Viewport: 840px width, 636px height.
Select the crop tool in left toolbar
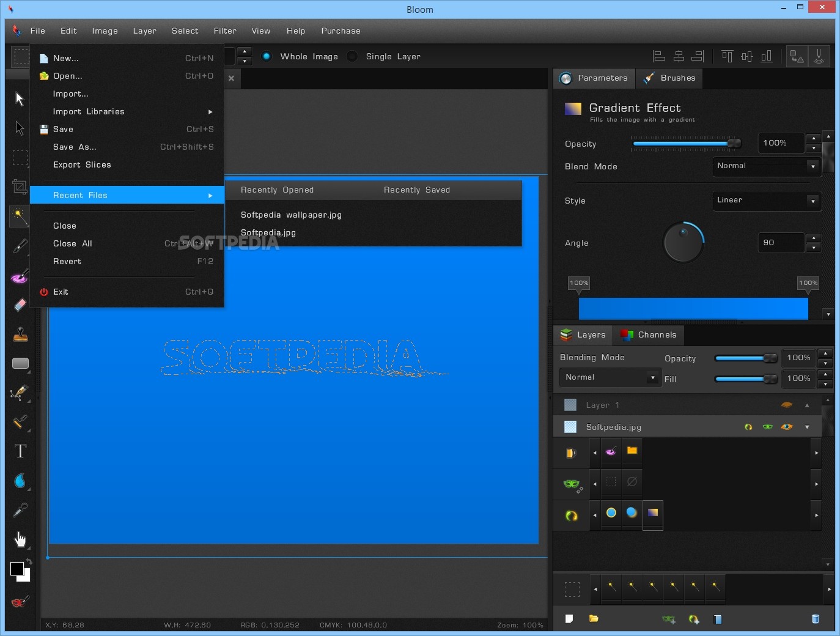[x=20, y=187]
